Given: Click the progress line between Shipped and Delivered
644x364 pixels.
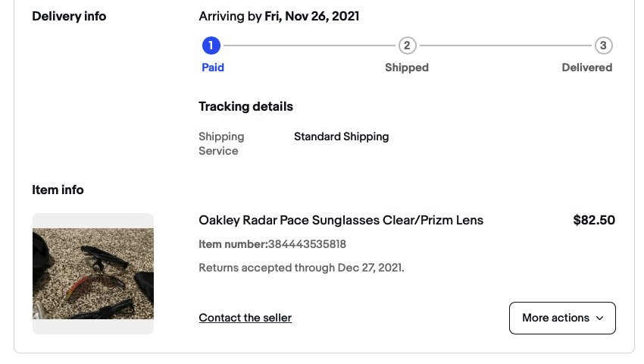Looking at the screenshot, I should (x=505, y=45).
